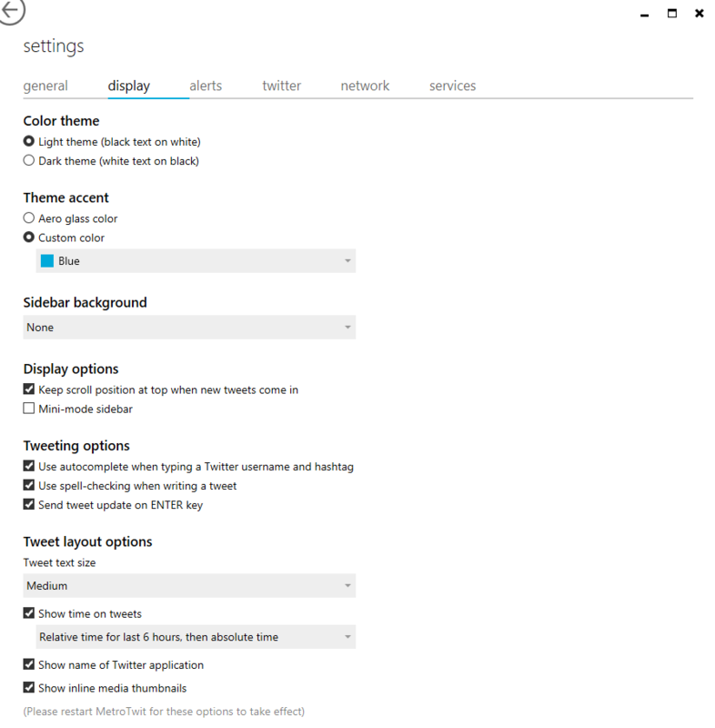This screenshot has height=728, width=715.
Task: Open the Sidebar background None dropdown
Action: point(189,328)
